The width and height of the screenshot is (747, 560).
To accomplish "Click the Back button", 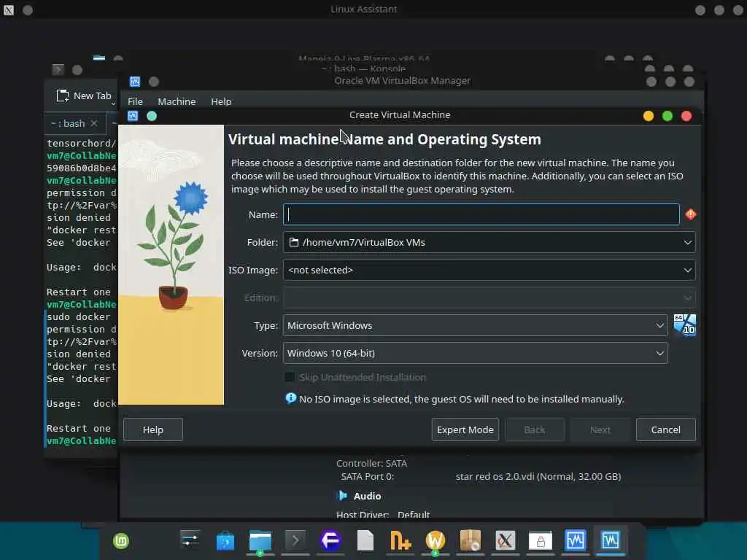I will 535,429.
